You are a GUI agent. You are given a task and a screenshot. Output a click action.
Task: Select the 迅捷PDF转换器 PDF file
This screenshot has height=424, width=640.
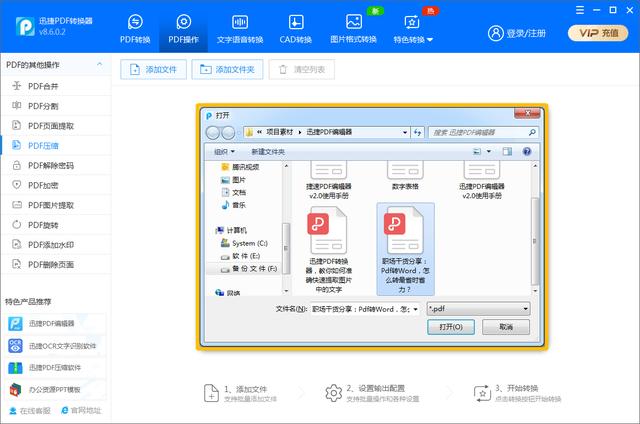(329, 249)
